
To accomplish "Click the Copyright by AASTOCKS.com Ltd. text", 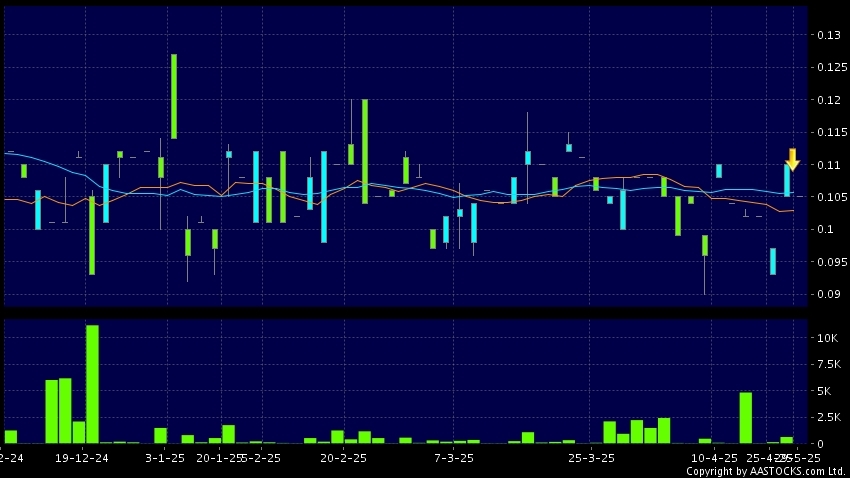I will pos(766,471).
